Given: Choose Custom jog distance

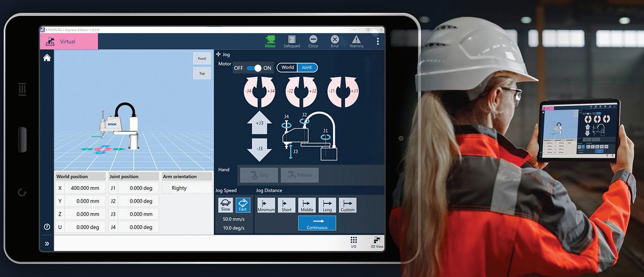Looking at the screenshot, I should coord(348,205).
